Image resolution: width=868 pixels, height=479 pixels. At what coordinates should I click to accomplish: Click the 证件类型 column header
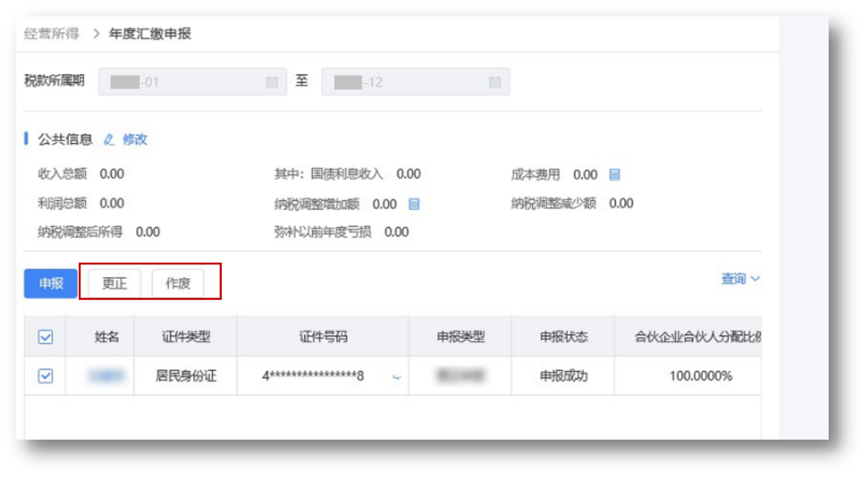[186, 337]
